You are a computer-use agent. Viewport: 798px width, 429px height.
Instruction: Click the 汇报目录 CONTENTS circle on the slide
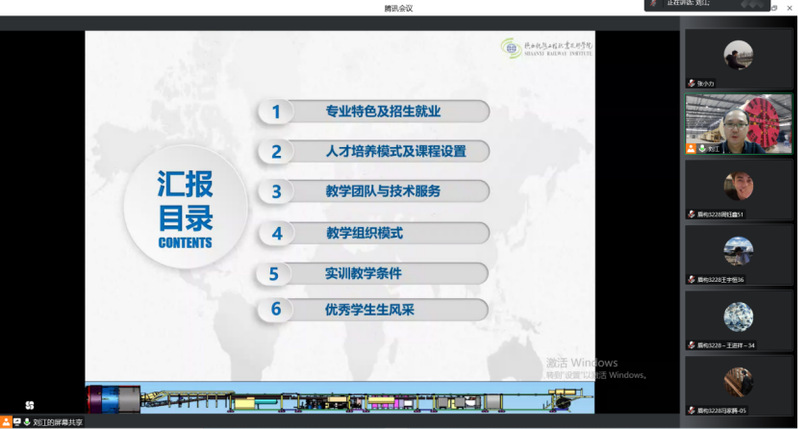[x=185, y=208]
